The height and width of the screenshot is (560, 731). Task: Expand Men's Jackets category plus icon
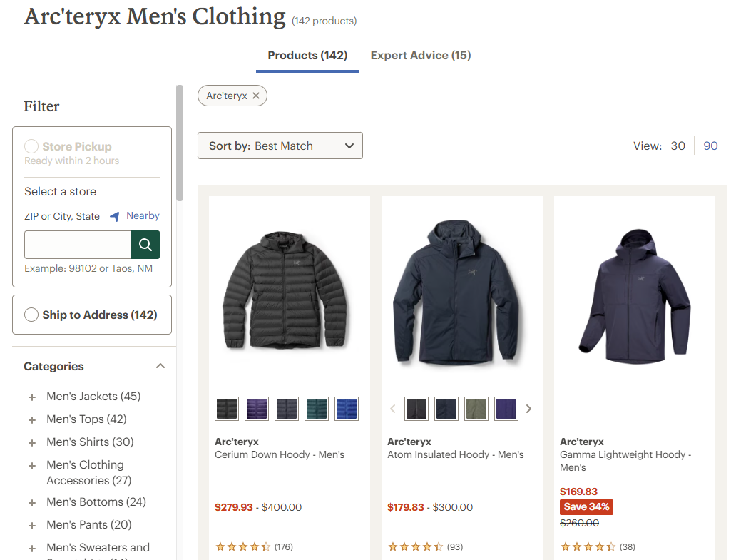pyautogui.click(x=32, y=397)
